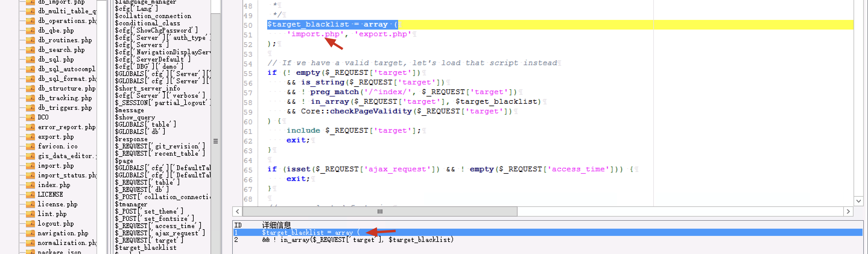Select $show_query variable entry
The width and height of the screenshot is (868, 254).
pos(135,117)
